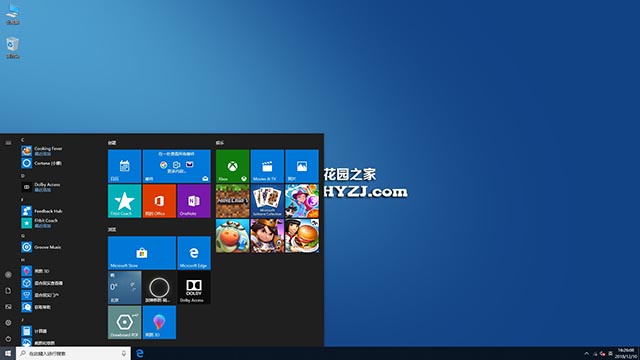Launch the Cooking Fever burger tile
The width and height of the screenshot is (640, 360).
coord(302,236)
